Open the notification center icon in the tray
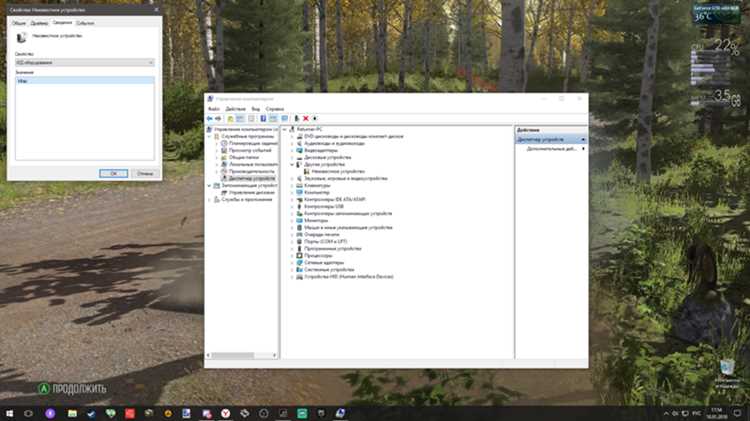750x421 pixels. click(x=737, y=413)
